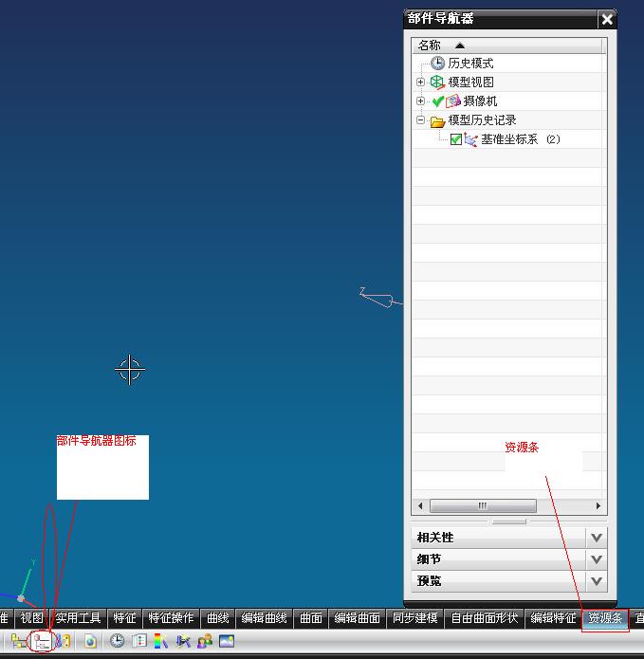
Task: Toggle the green check mark on 摄像机
Action: click(x=437, y=101)
